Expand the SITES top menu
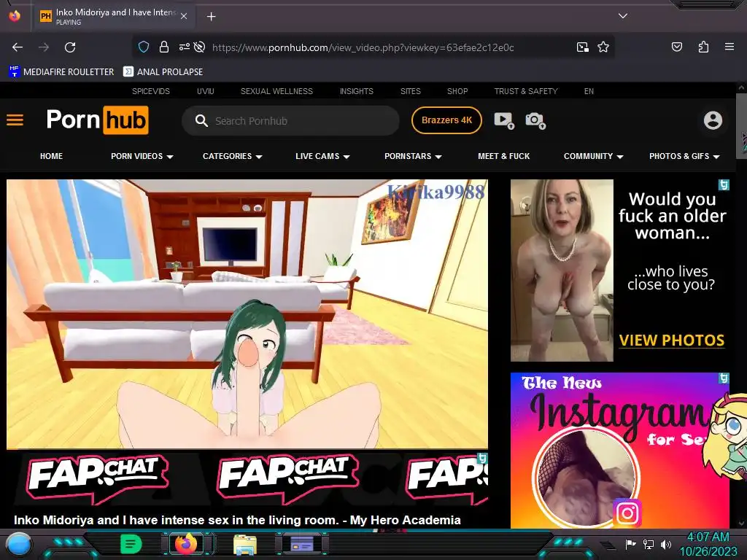747x560 pixels. click(x=410, y=91)
